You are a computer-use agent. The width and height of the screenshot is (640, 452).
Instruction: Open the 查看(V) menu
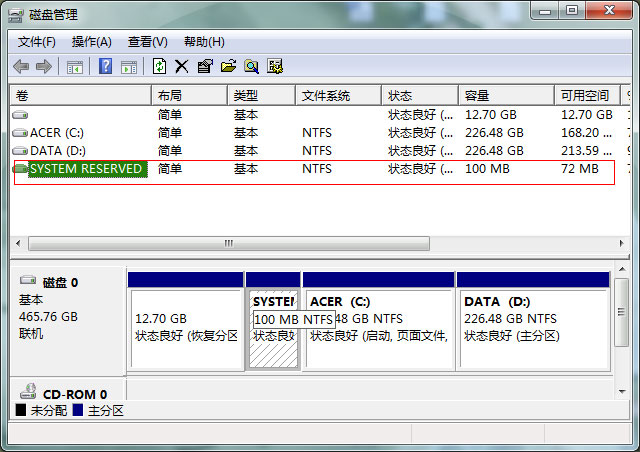[x=148, y=42]
